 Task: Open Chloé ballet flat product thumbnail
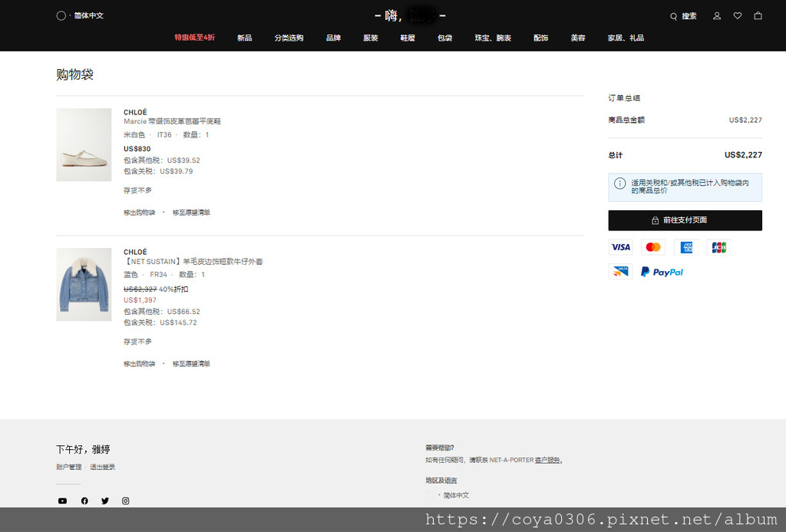(84, 144)
